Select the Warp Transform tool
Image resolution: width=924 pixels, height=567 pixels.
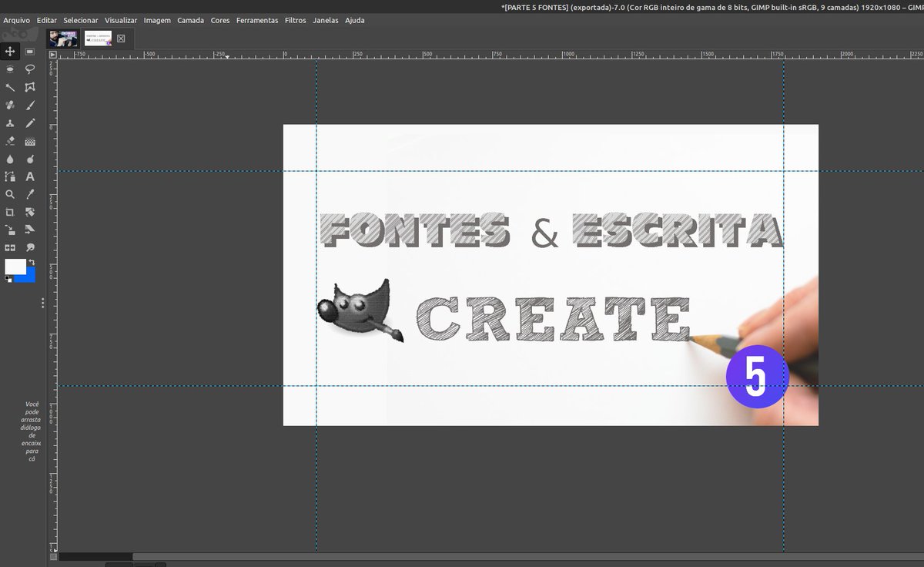coord(30,247)
